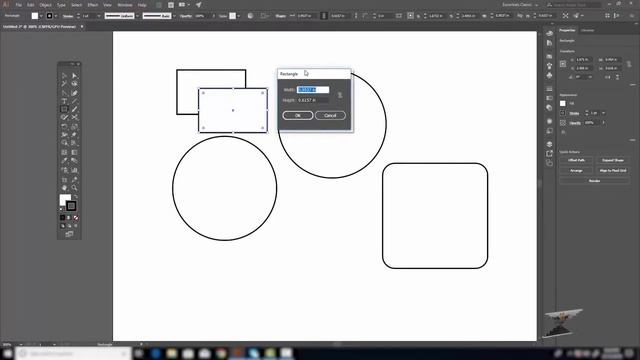Select the Rectangle tool in toolbar
The width and height of the screenshot is (640, 360).
(64, 109)
